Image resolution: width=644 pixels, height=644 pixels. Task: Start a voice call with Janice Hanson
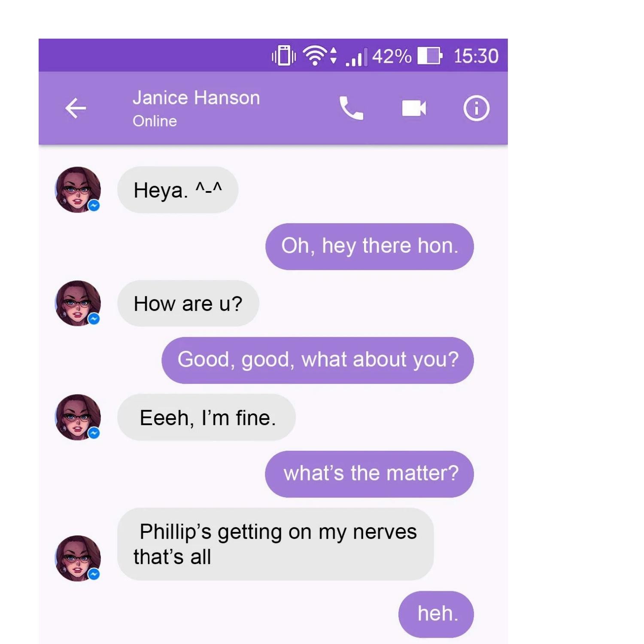[351, 108]
